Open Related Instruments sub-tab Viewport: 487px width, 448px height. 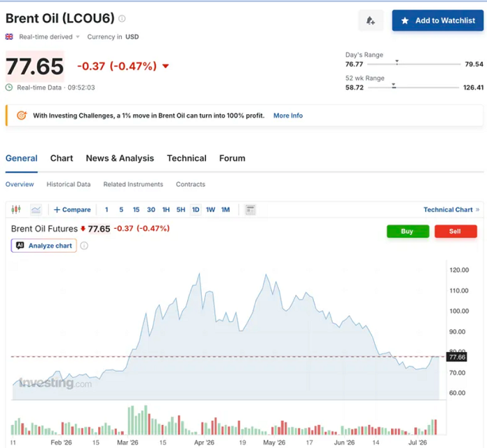pyautogui.click(x=134, y=184)
